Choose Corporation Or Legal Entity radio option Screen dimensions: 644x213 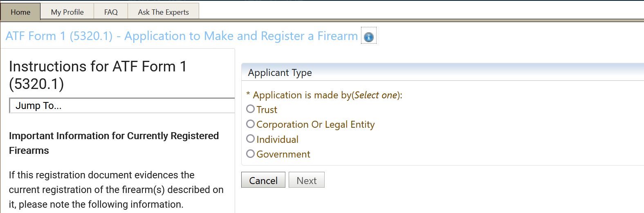tap(251, 124)
